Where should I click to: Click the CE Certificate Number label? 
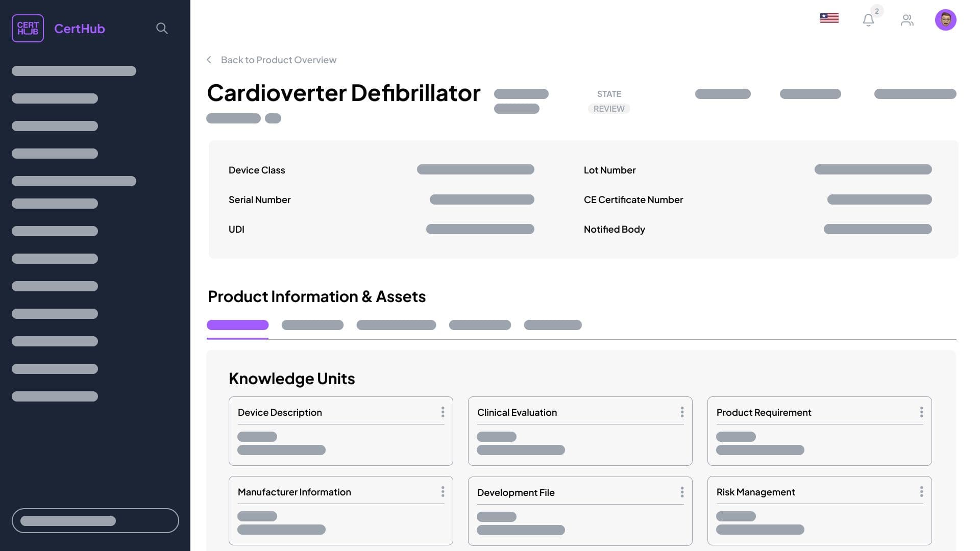click(x=633, y=199)
